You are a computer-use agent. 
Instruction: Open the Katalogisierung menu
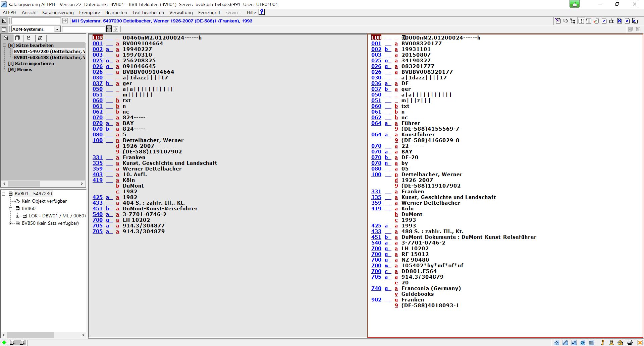58,12
